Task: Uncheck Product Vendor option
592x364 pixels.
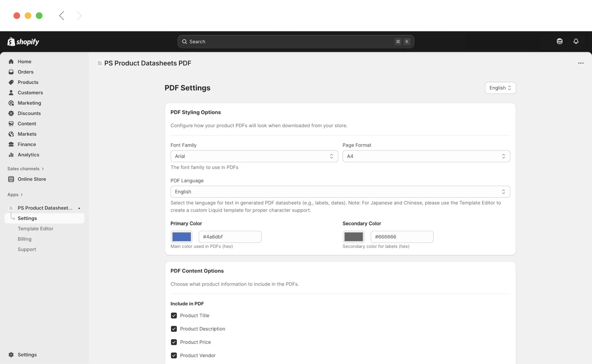Action: click(x=174, y=355)
